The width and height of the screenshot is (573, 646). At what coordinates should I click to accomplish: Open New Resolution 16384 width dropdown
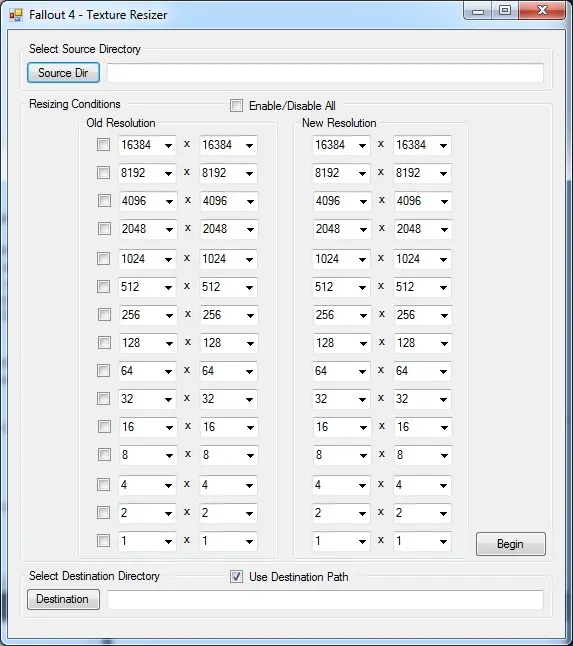[x=341, y=145]
